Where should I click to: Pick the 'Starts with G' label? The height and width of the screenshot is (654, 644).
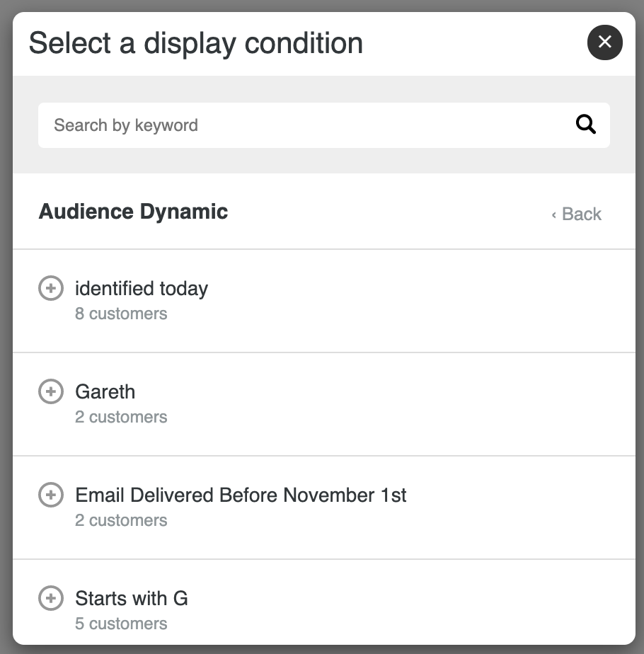132,599
